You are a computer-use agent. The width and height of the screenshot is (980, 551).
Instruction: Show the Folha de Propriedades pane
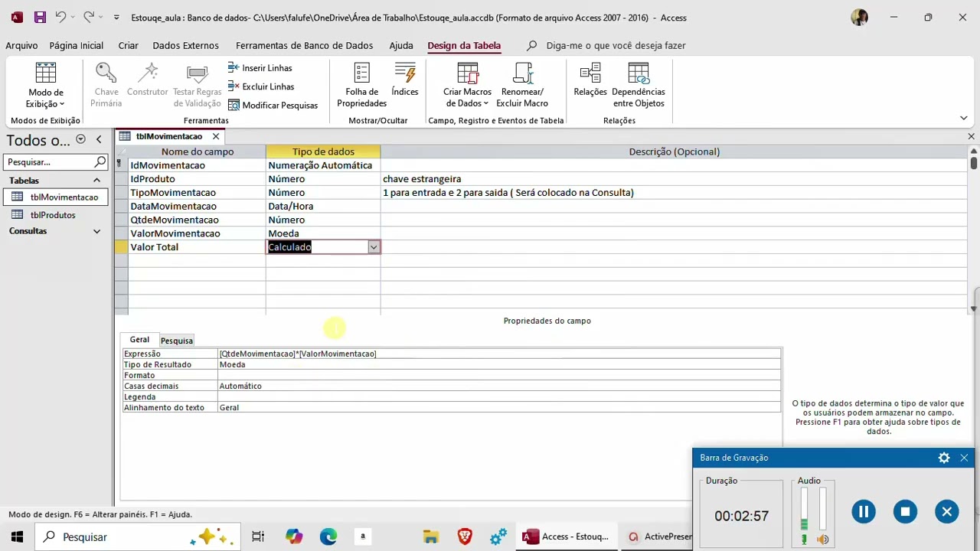pyautogui.click(x=361, y=85)
